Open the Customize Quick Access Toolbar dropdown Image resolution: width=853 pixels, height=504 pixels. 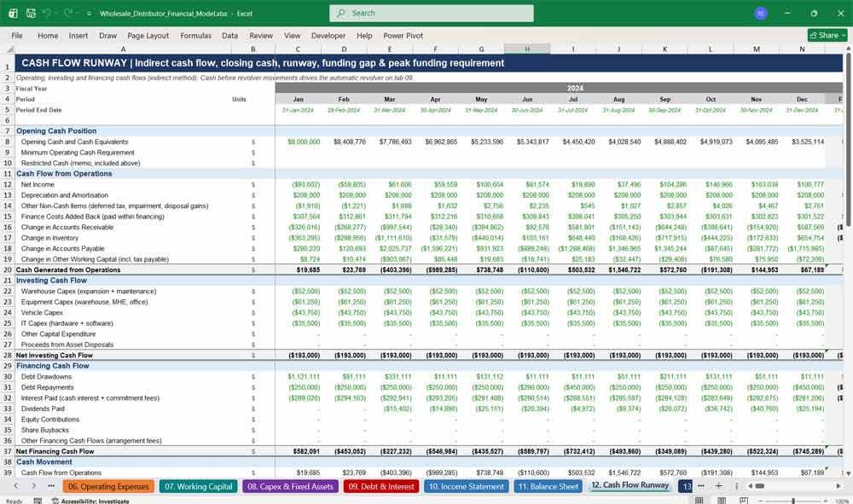pyautogui.click(x=90, y=13)
